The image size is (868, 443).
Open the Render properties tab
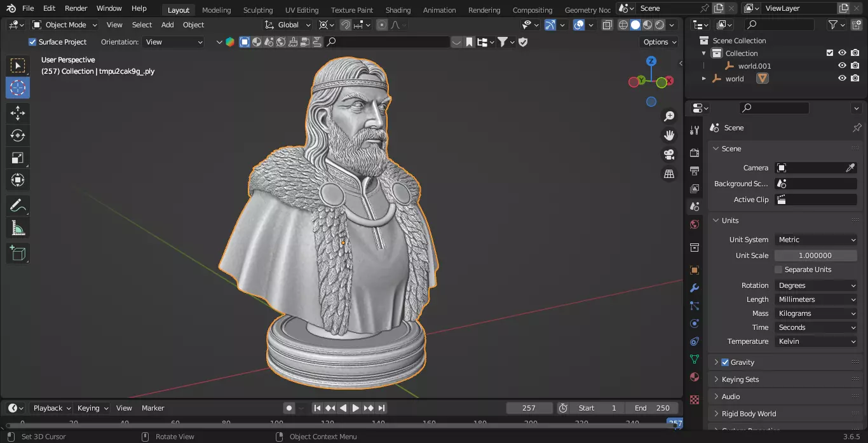click(695, 153)
